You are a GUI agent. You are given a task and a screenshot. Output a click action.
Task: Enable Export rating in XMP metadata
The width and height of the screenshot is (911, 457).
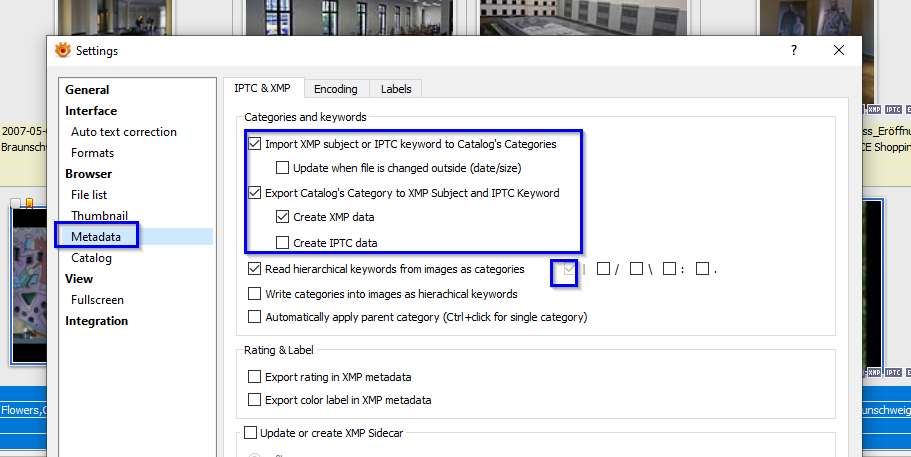[254, 377]
